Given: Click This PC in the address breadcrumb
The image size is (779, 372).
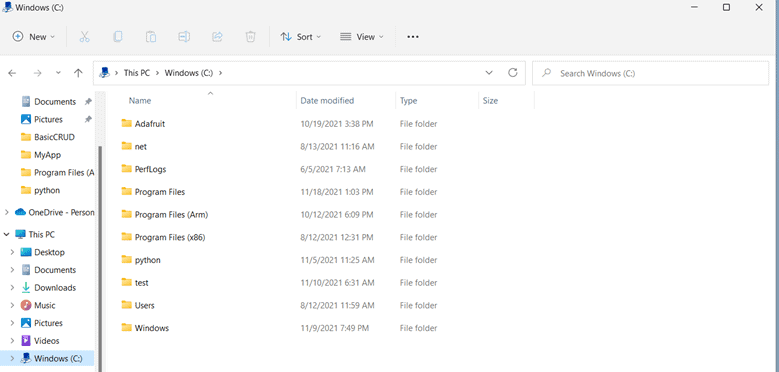Looking at the screenshot, I should pyautogui.click(x=137, y=73).
